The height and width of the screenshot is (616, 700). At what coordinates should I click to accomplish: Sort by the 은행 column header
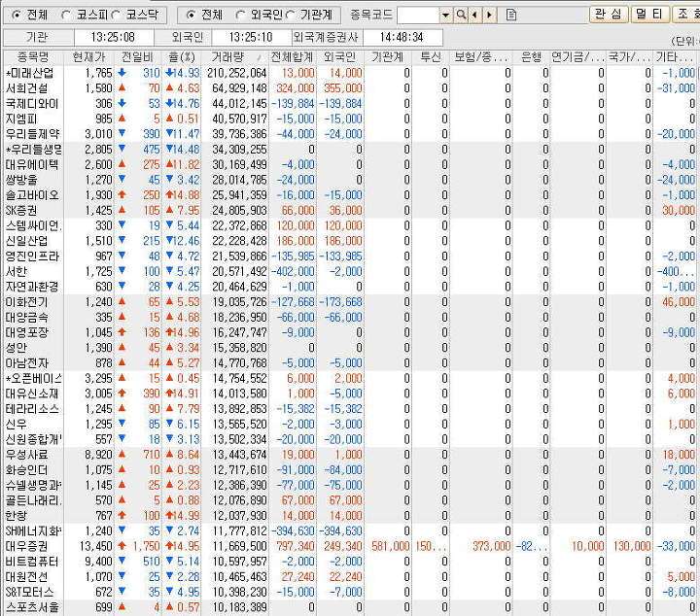click(531, 57)
